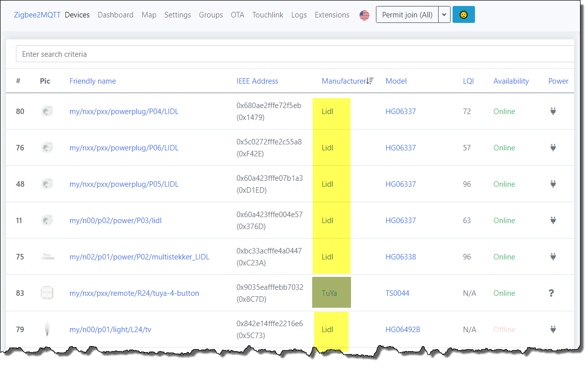Click the P05/LIDL plug device picture

tap(47, 184)
